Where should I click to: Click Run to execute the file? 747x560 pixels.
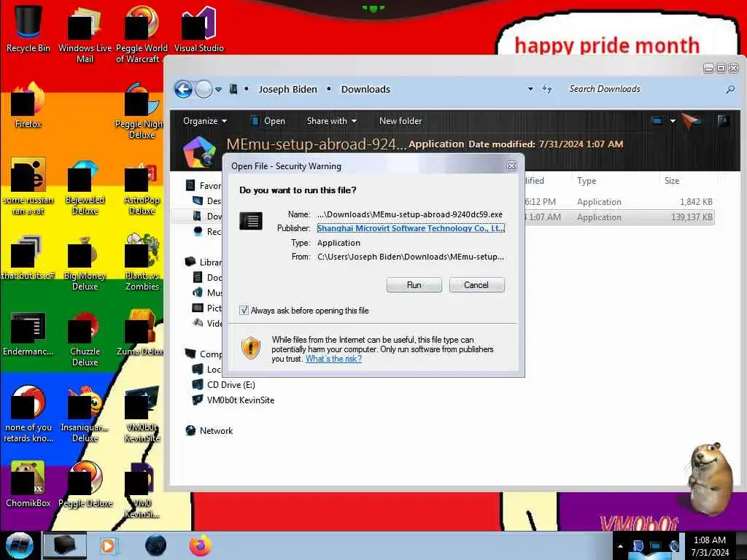coord(414,285)
